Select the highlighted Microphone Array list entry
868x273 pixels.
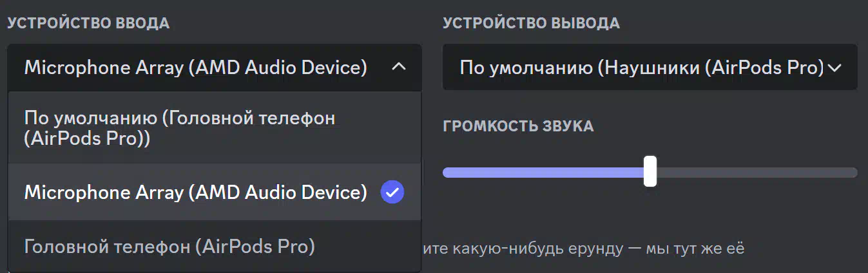(x=215, y=192)
